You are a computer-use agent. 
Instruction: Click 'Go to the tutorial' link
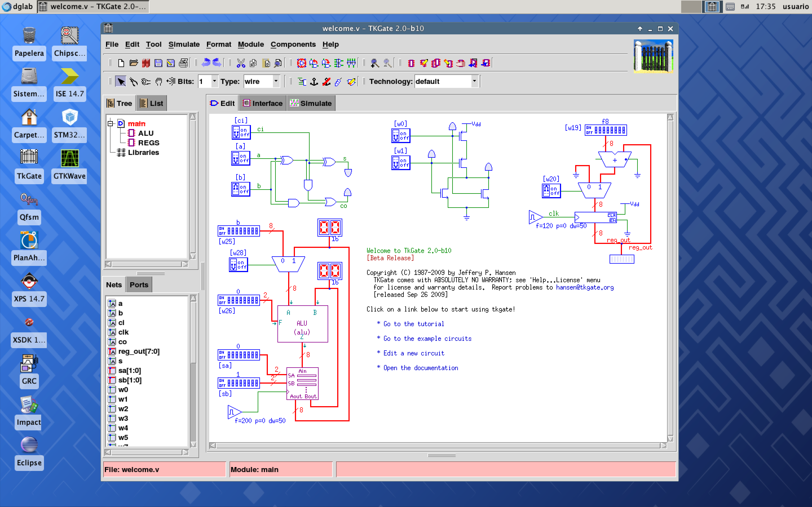(413, 324)
